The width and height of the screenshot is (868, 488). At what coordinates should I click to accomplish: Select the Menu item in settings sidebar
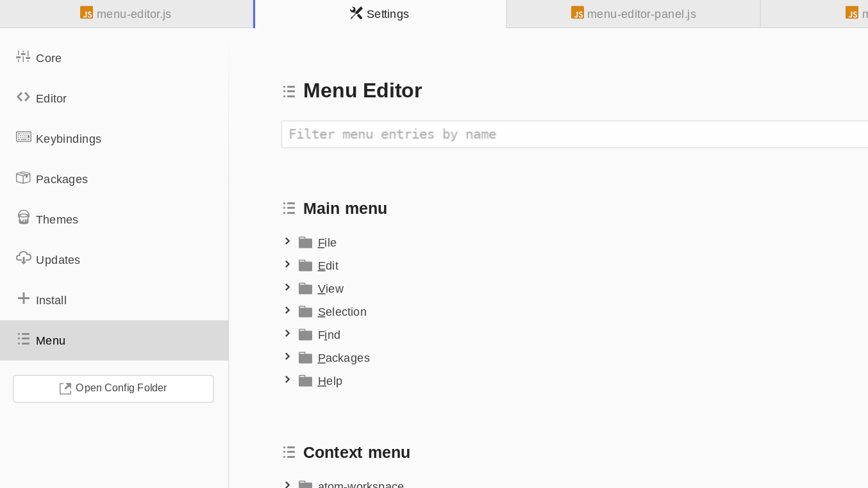(x=114, y=340)
